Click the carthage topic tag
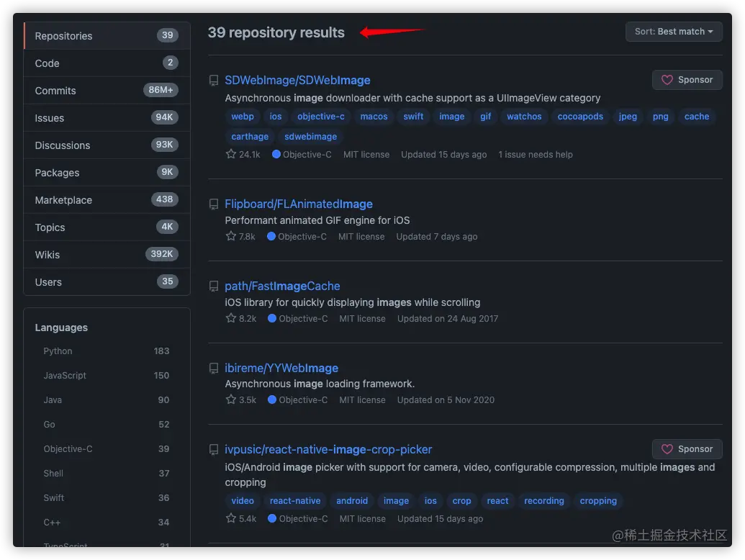745x560 pixels. (250, 136)
